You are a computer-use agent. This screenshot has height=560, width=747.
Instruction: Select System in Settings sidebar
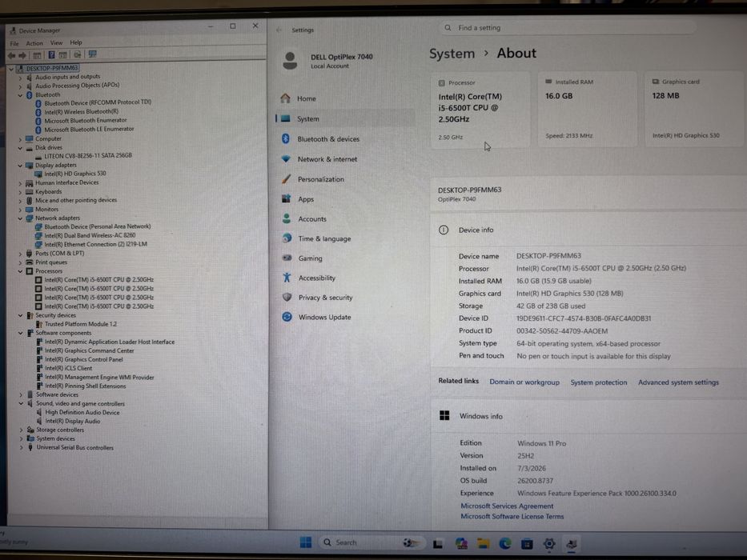click(x=345, y=118)
